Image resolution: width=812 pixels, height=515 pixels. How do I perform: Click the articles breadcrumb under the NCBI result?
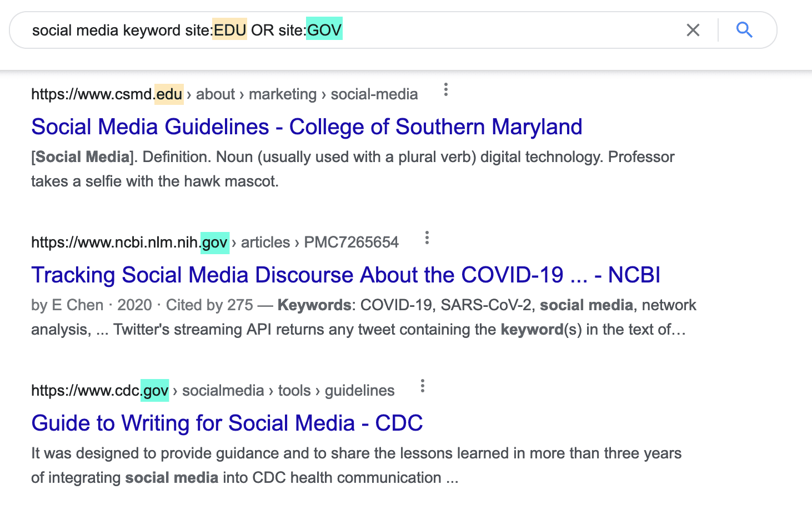coord(265,243)
